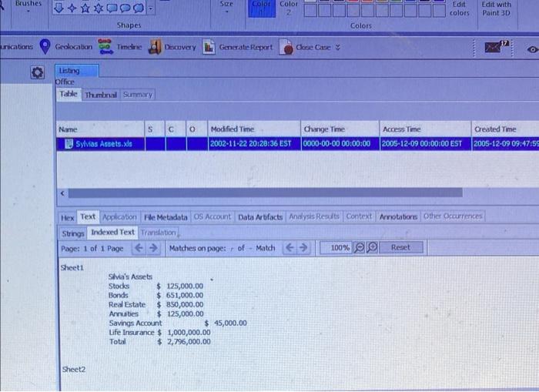This screenshot has width=539, height=392.
Task: Select Color 2 in Paint
Action: (x=289, y=8)
